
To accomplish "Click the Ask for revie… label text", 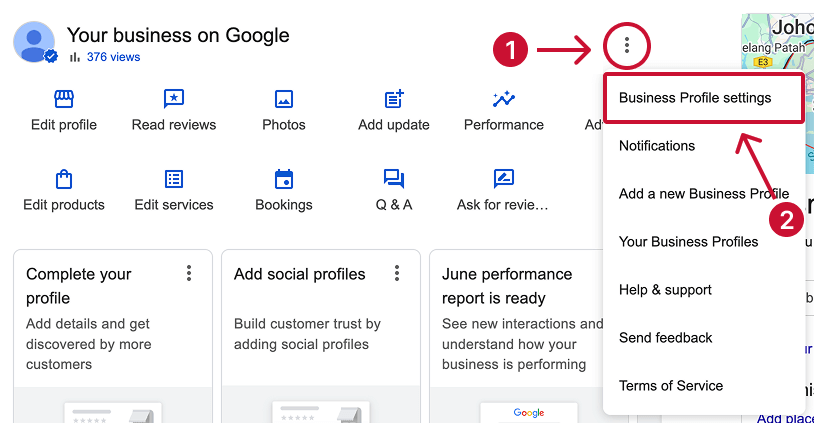I will point(503,205).
